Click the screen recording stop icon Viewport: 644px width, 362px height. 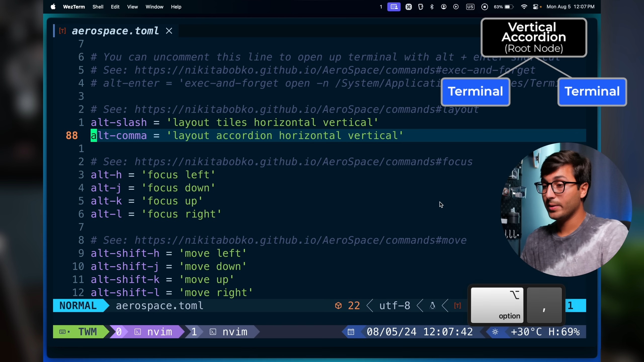[485, 7]
